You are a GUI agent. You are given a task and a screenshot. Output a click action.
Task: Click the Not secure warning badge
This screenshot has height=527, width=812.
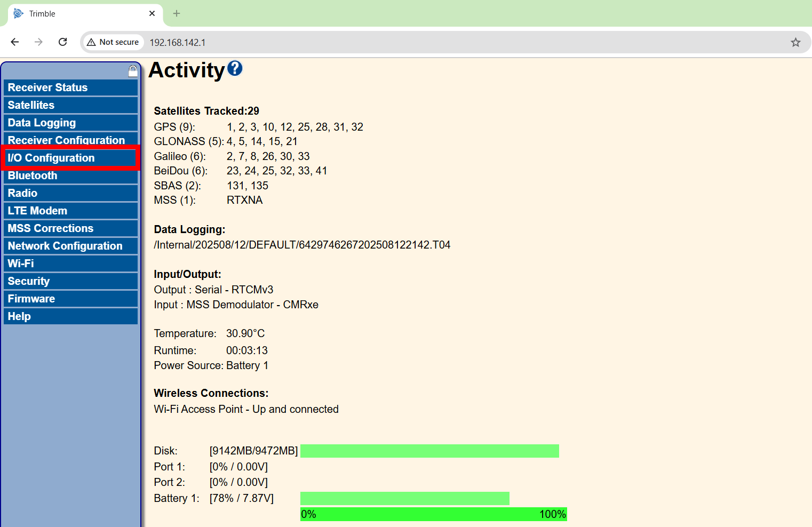tap(113, 42)
